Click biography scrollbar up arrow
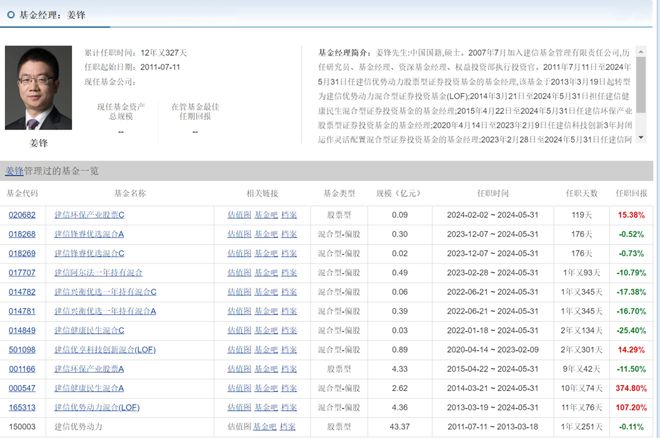Screen dimensions: 660x438 [x=641, y=52]
